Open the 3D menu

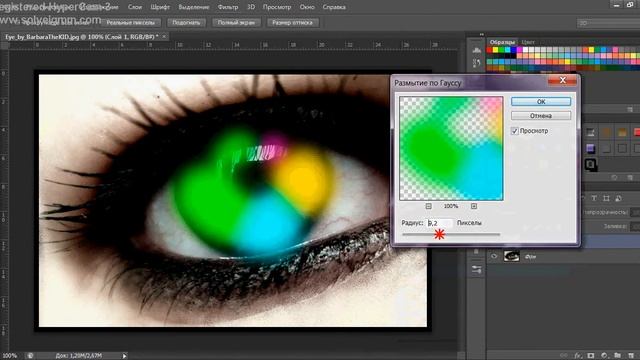coord(251,7)
